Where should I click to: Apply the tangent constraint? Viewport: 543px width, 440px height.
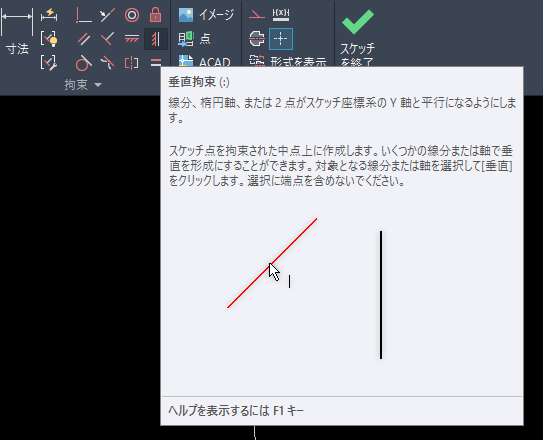click(x=83, y=63)
